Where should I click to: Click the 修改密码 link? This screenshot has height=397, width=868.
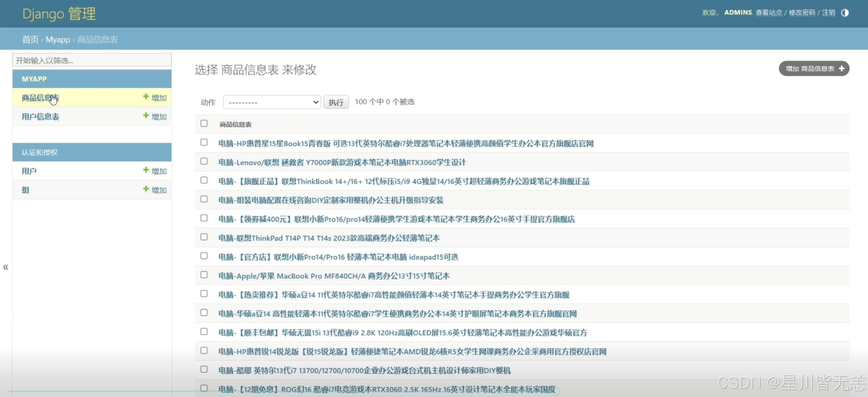click(x=802, y=13)
